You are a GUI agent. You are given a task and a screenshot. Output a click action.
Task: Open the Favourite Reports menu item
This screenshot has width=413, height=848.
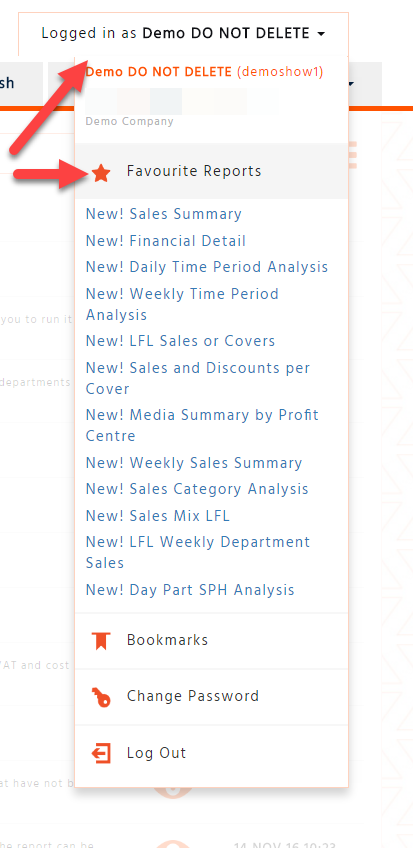(x=211, y=171)
